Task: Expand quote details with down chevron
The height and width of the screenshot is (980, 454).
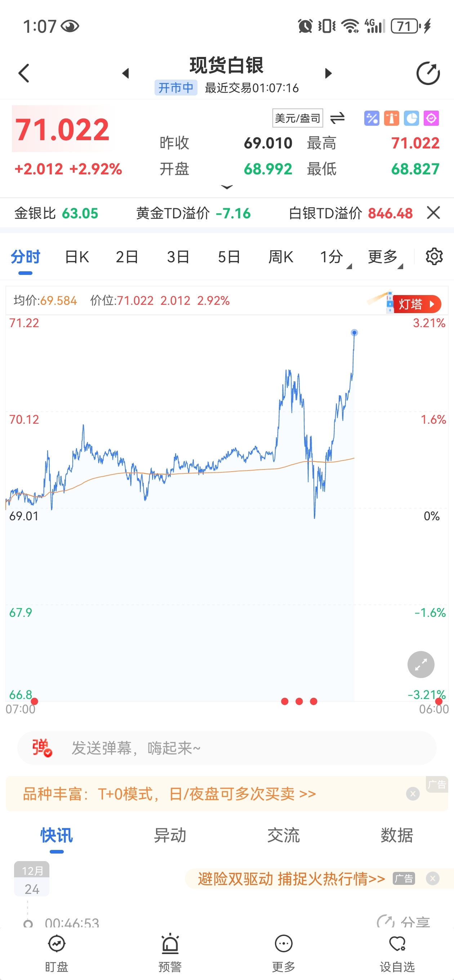Action: click(227, 187)
